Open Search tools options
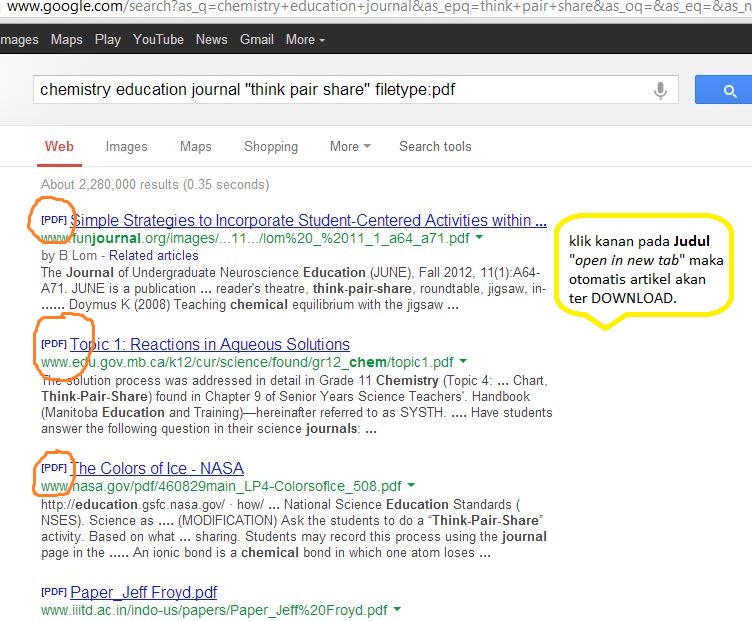Viewport: 752px width, 621px height. pos(435,146)
